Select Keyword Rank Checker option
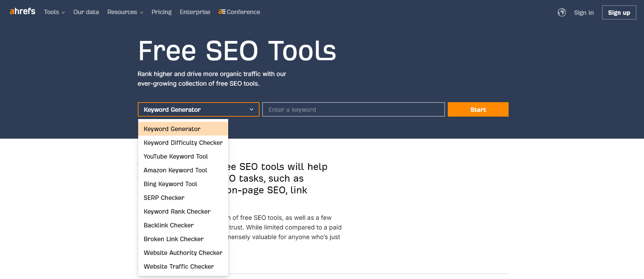Viewport: 644px width, 279px height. coord(183,211)
